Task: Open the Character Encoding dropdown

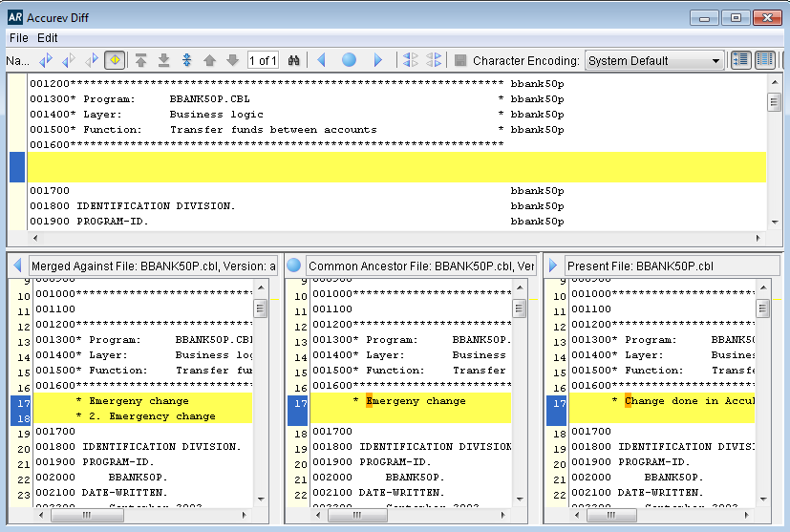Action: pyautogui.click(x=654, y=61)
